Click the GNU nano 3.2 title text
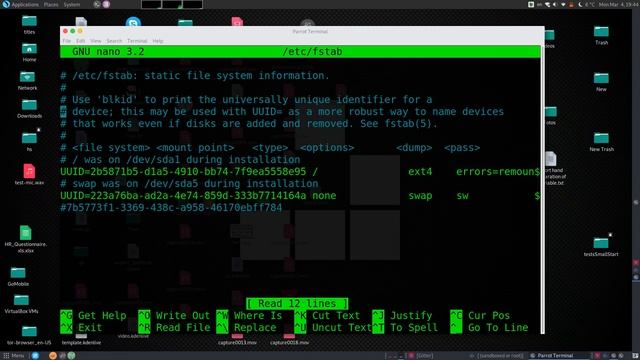 point(108,52)
